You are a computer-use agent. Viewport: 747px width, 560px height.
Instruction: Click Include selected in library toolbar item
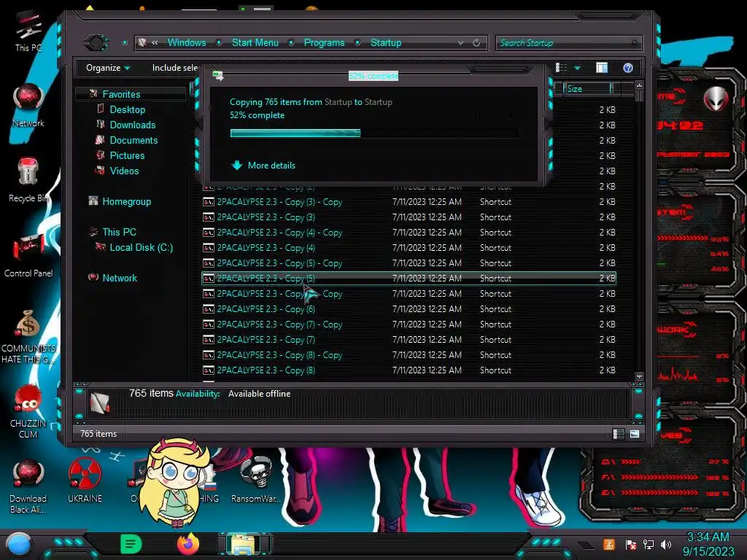[175, 68]
